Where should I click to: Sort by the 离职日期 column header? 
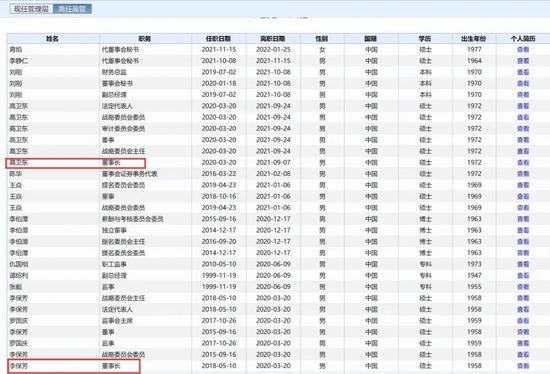[273, 39]
